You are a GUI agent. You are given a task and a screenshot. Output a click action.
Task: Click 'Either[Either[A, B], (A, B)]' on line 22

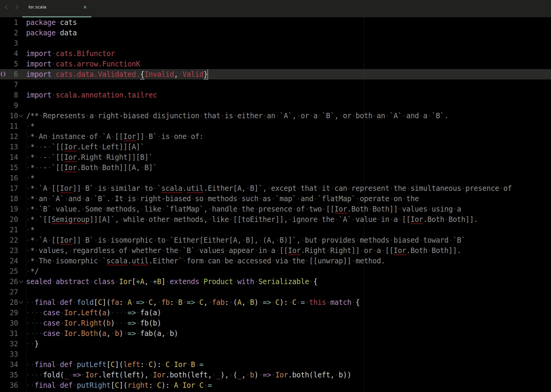tap(233, 240)
